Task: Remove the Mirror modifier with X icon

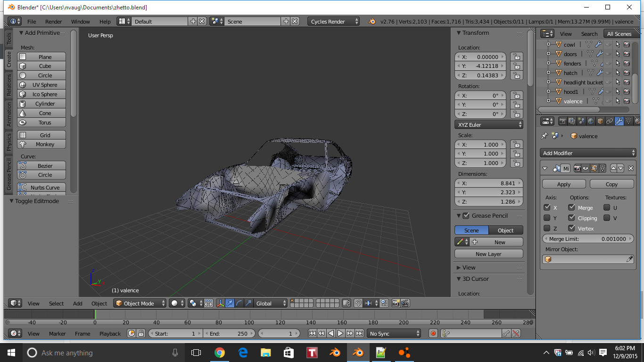Action: [631, 168]
